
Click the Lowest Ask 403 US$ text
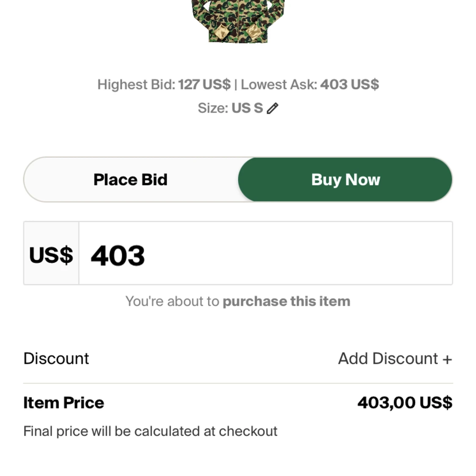point(311,84)
